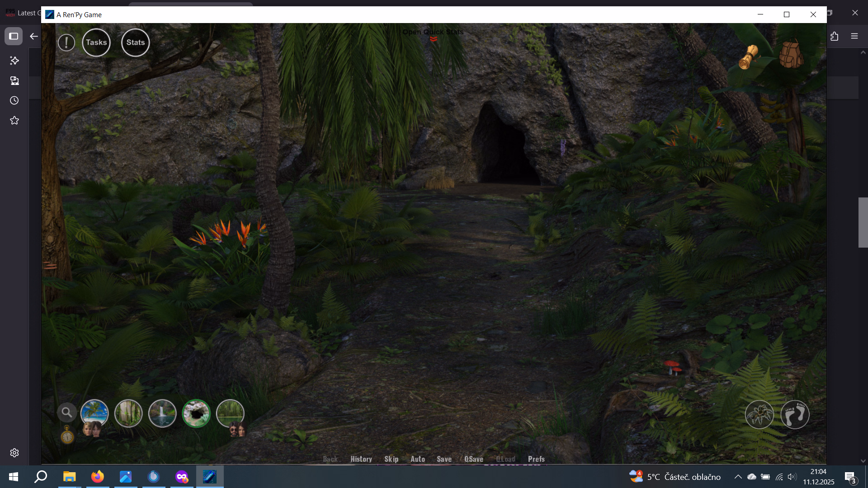Toggle the browser sidebar panel
This screenshot has width=868, height=488.
click(x=14, y=36)
